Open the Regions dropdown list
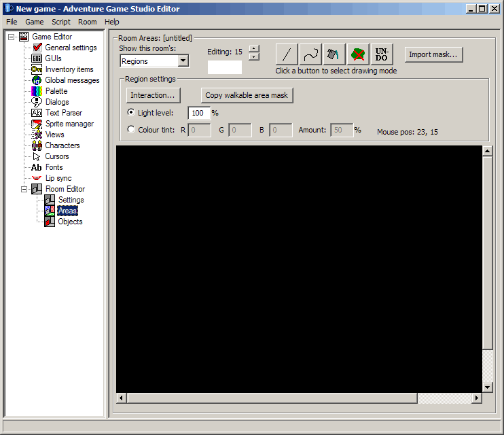 183,60
